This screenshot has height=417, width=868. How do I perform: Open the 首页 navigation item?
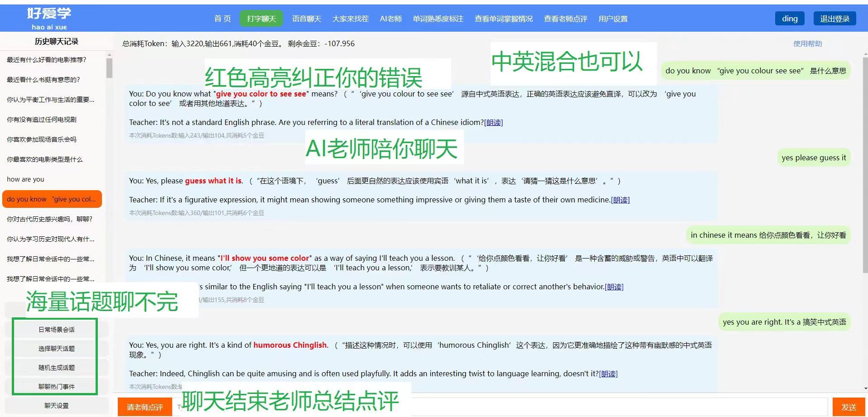(x=222, y=19)
